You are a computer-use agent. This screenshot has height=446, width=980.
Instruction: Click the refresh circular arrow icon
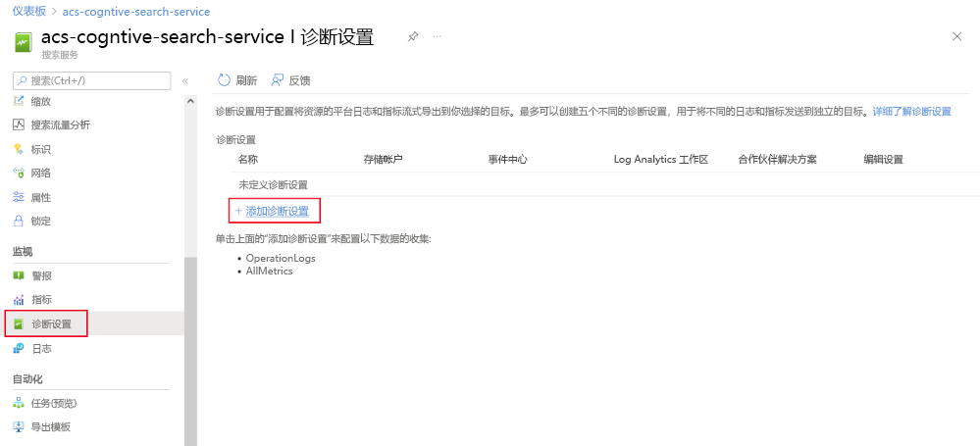point(223,80)
